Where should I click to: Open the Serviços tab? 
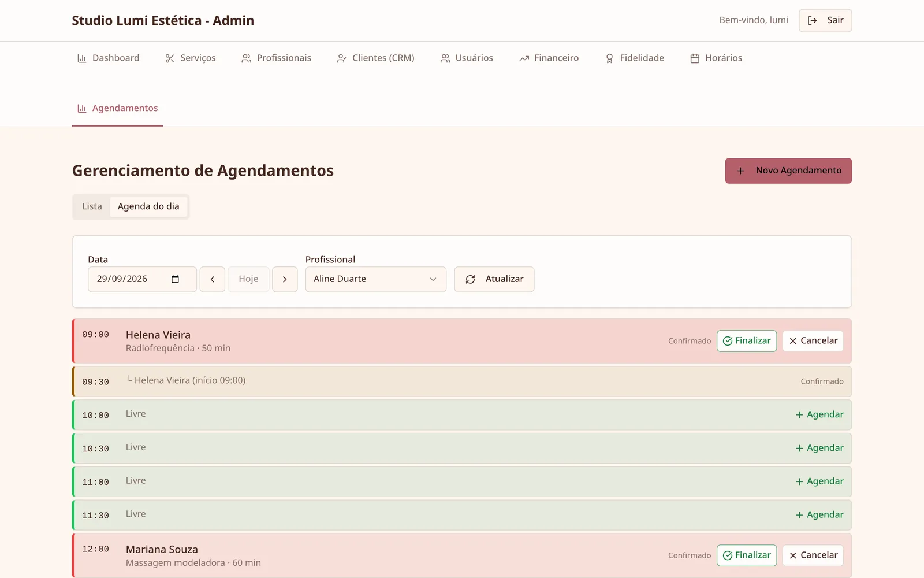tap(190, 58)
